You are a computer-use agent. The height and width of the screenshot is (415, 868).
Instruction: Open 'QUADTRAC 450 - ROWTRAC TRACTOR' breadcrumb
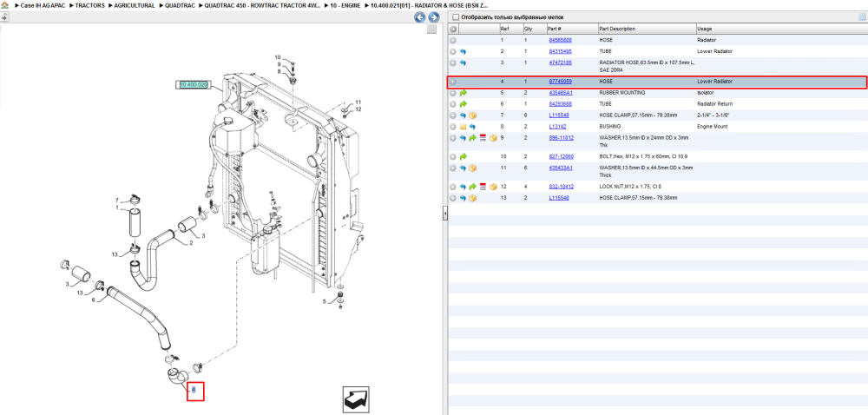coord(262,5)
